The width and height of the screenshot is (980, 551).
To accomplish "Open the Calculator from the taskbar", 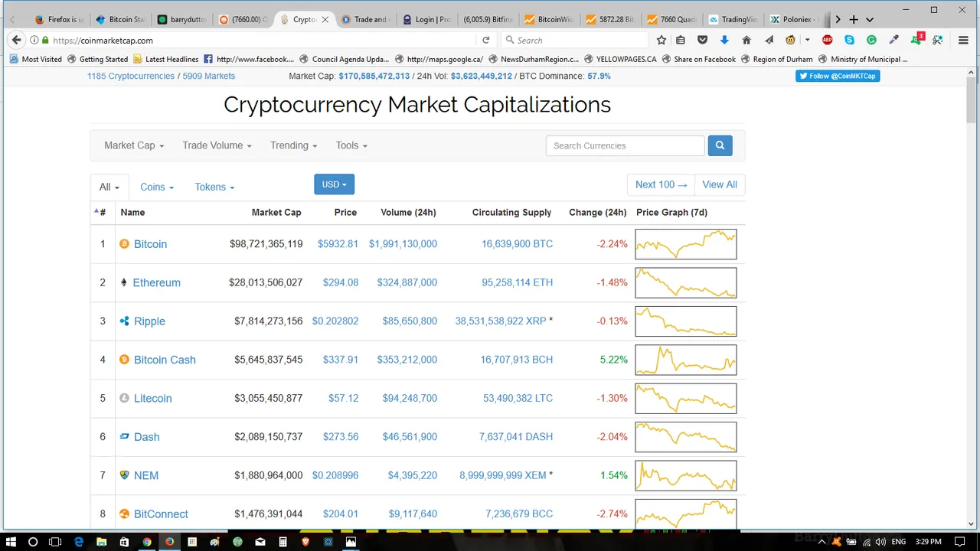I will [283, 542].
